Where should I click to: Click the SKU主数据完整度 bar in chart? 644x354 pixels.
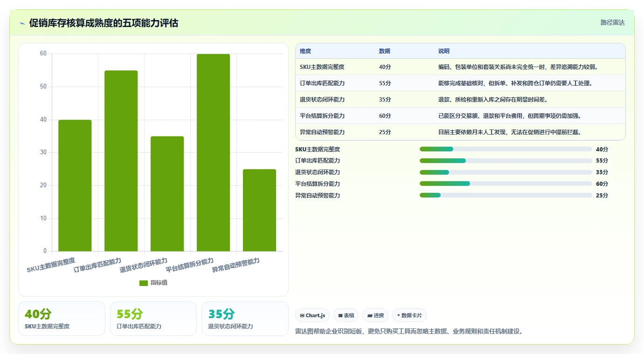[75, 185]
